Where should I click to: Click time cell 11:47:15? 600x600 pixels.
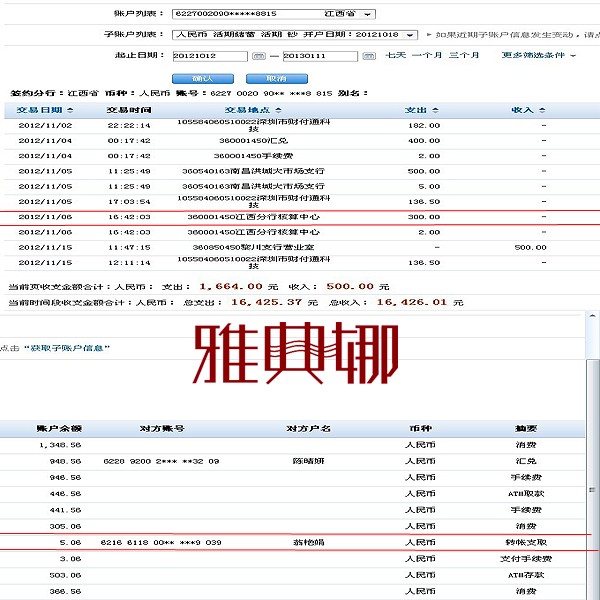tap(129, 248)
